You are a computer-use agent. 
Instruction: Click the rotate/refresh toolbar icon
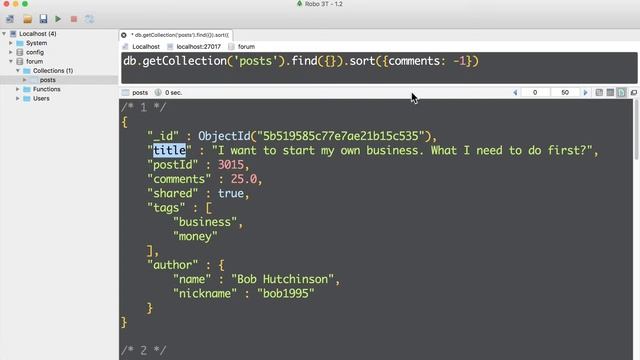click(89, 19)
